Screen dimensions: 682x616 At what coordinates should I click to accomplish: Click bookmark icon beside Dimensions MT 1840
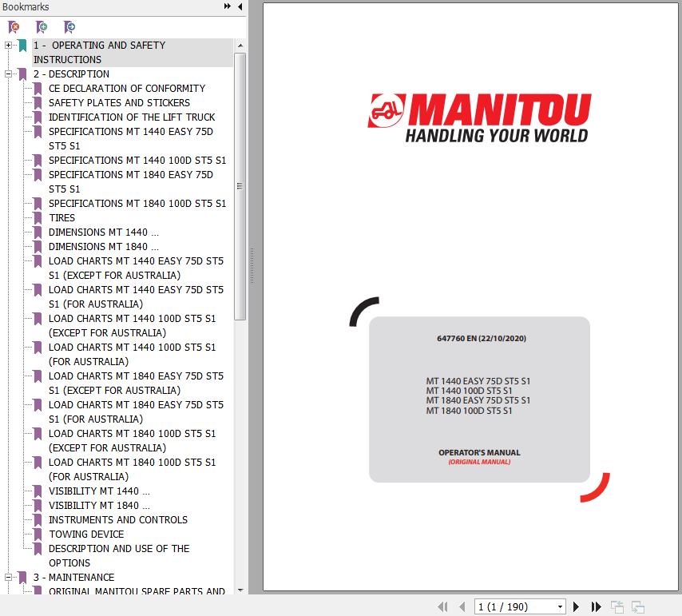point(38,247)
